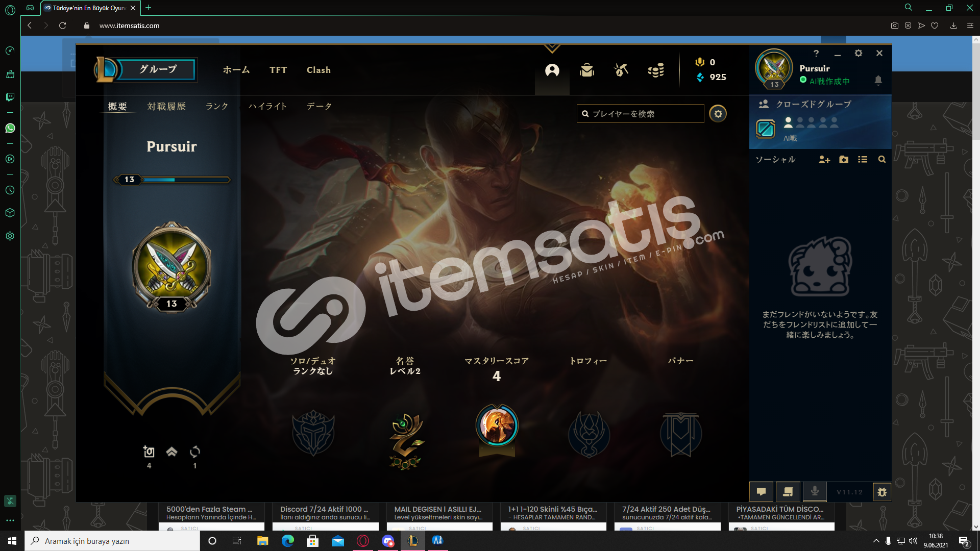
Task: Open the missions window icon next to chat
Action: point(788,492)
